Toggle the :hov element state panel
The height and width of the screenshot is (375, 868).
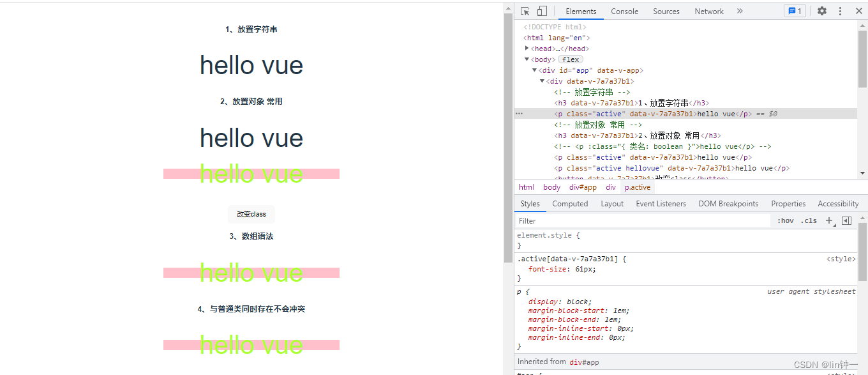point(785,220)
